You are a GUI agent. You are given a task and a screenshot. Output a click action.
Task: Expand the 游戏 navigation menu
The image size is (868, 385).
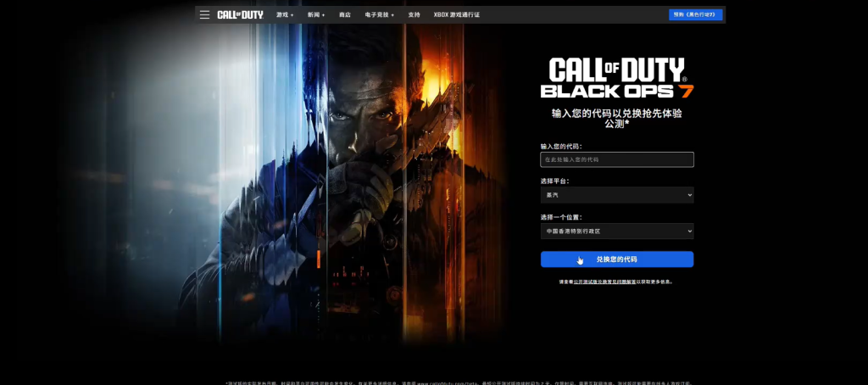tap(285, 14)
